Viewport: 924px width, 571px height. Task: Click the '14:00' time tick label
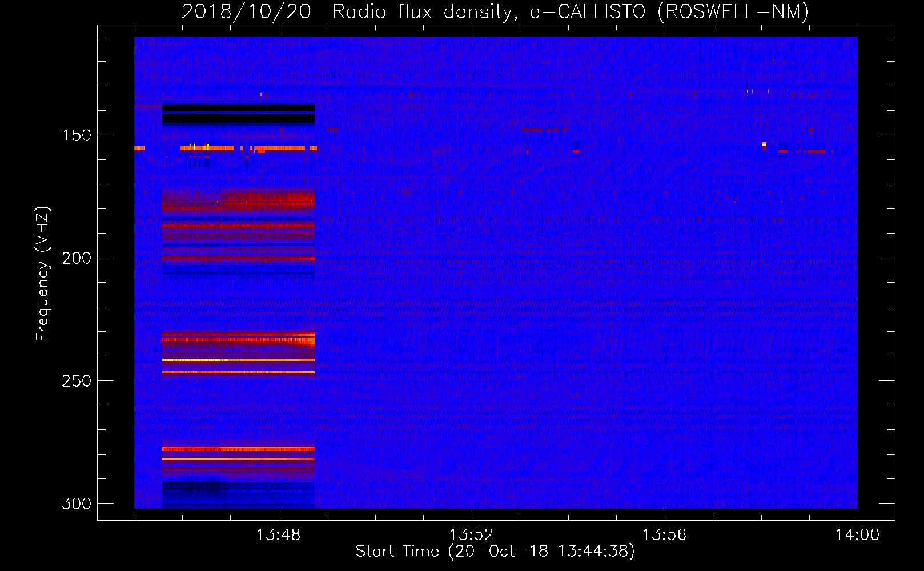point(857,535)
